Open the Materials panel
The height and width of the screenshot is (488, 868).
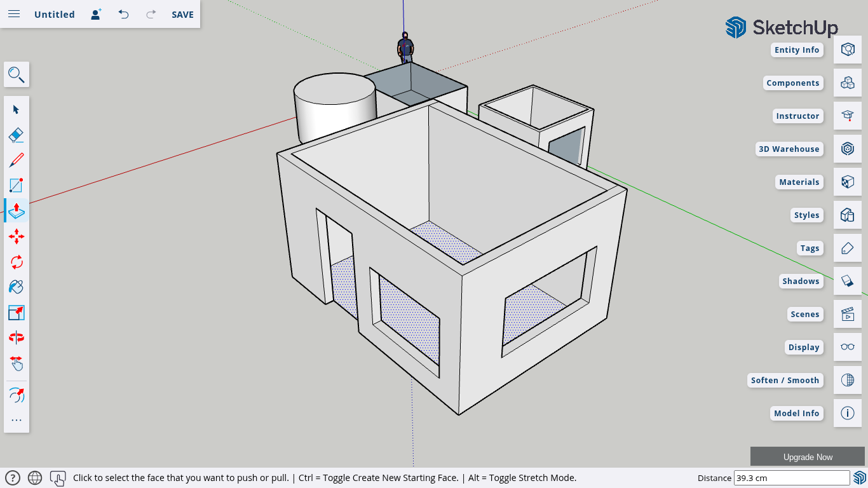(847, 182)
